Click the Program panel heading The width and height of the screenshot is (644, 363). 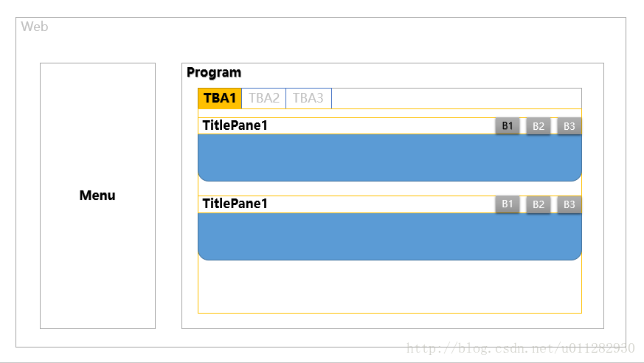click(214, 72)
